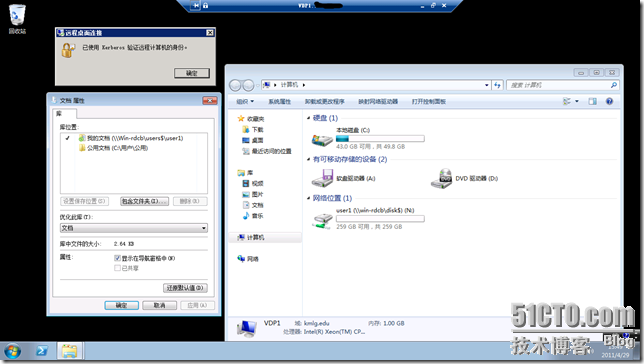
Task: Toggle the 'Shared' checkbox in properties dialog
Action: 117,268
